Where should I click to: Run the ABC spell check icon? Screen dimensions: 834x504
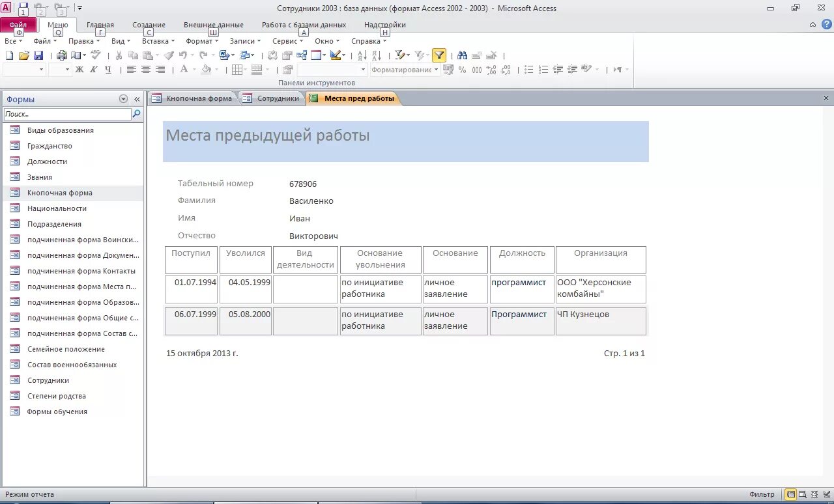pos(96,56)
